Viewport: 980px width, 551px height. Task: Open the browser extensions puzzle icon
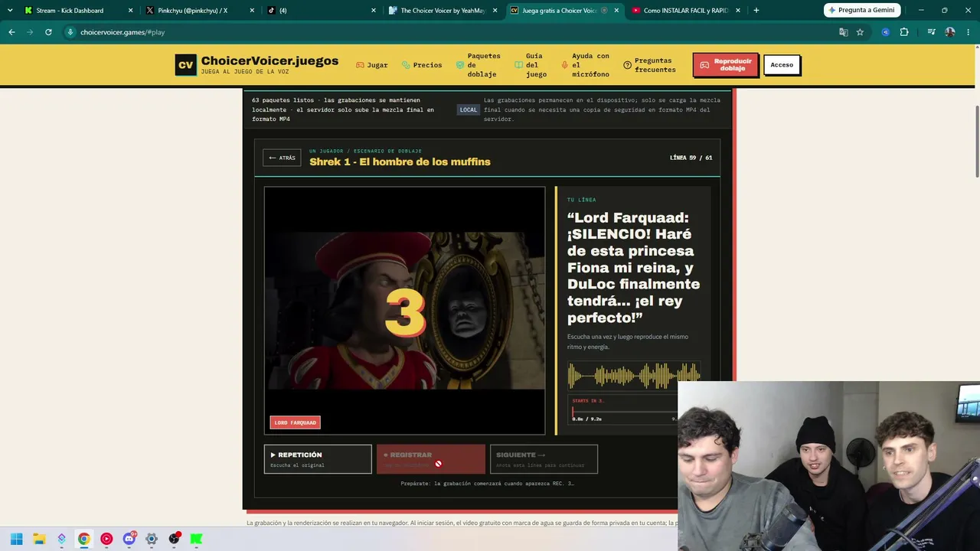point(904,32)
